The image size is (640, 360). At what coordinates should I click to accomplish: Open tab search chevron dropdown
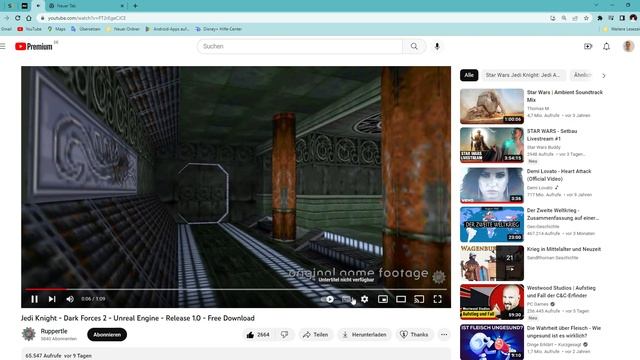point(596,5)
